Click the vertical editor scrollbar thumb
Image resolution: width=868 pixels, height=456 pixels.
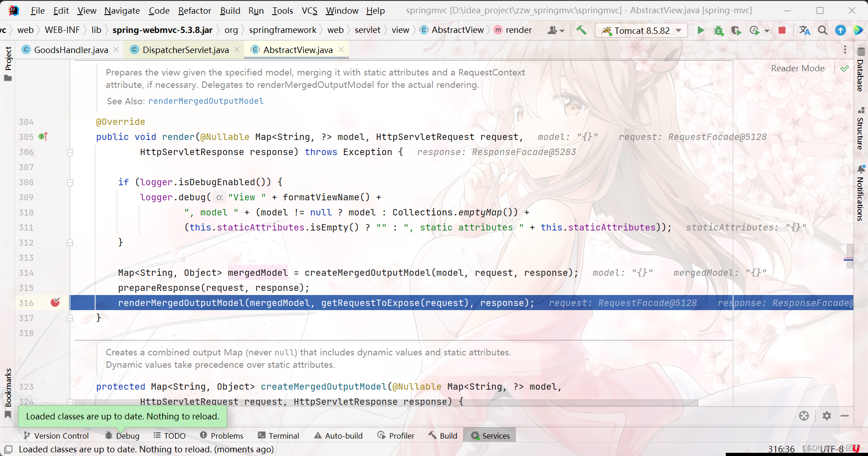pos(850,256)
